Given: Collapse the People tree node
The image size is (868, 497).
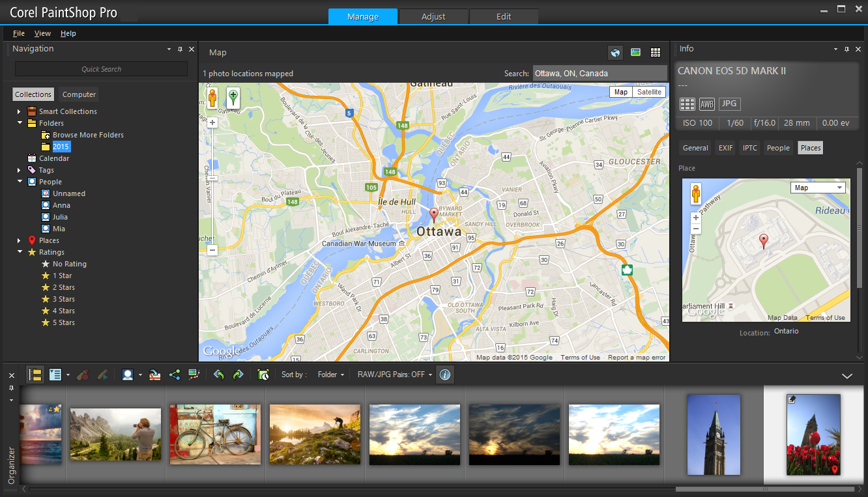Looking at the screenshot, I should [x=20, y=182].
